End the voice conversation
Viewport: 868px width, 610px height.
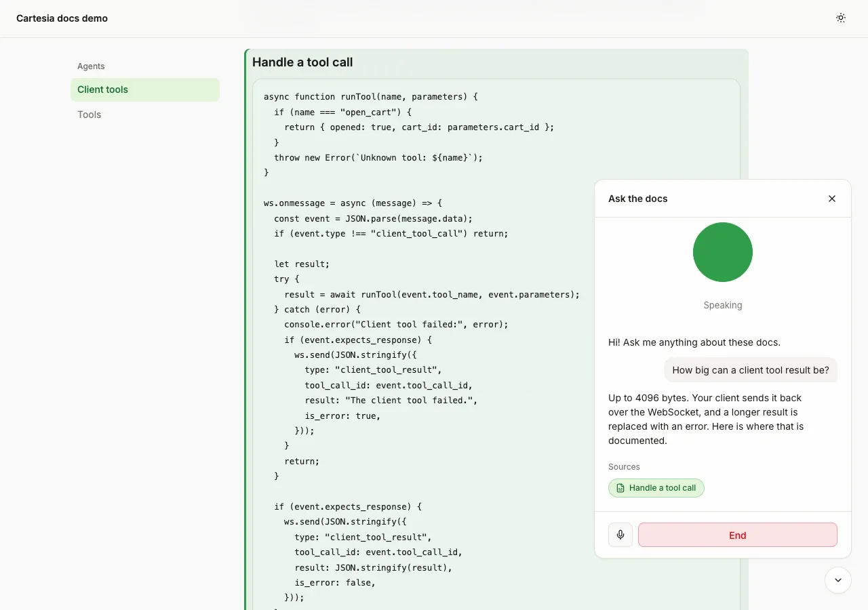(738, 535)
